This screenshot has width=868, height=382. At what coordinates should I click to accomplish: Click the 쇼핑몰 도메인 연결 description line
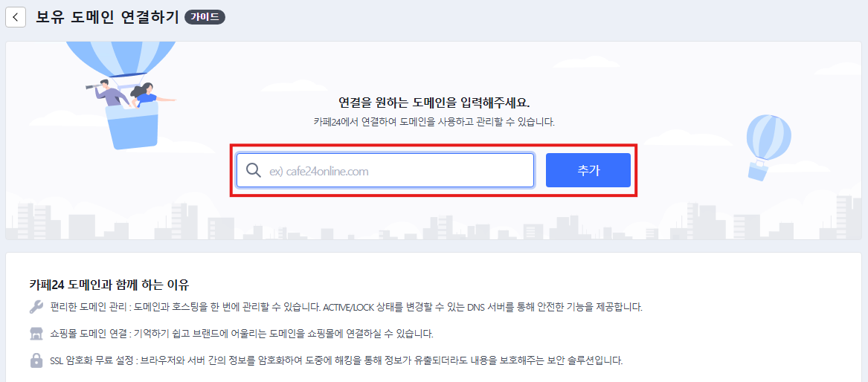coord(241,334)
